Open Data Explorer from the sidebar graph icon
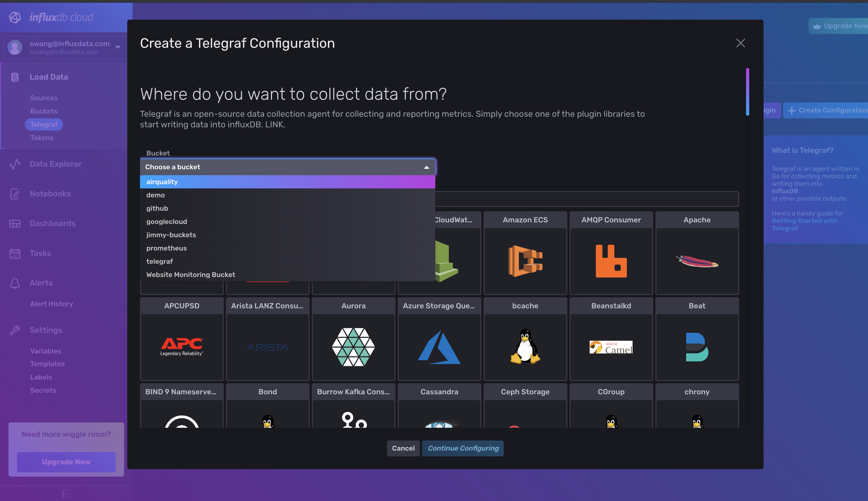Image resolution: width=868 pixels, height=501 pixels. pyautogui.click(x=15, y=164)
